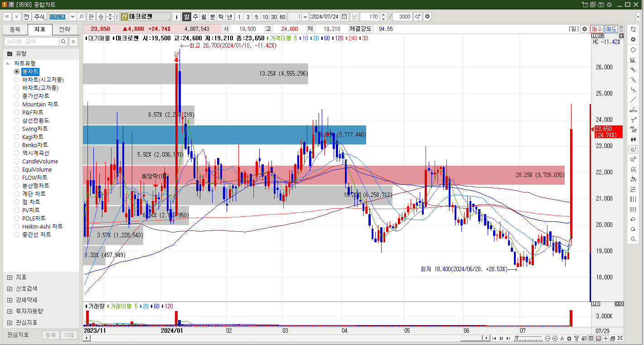Click the bottom toolbar gear settings icon

tap(569, 339)
